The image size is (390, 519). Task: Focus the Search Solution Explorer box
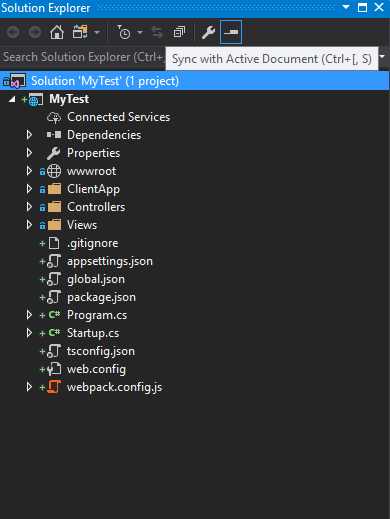point(83,57)
